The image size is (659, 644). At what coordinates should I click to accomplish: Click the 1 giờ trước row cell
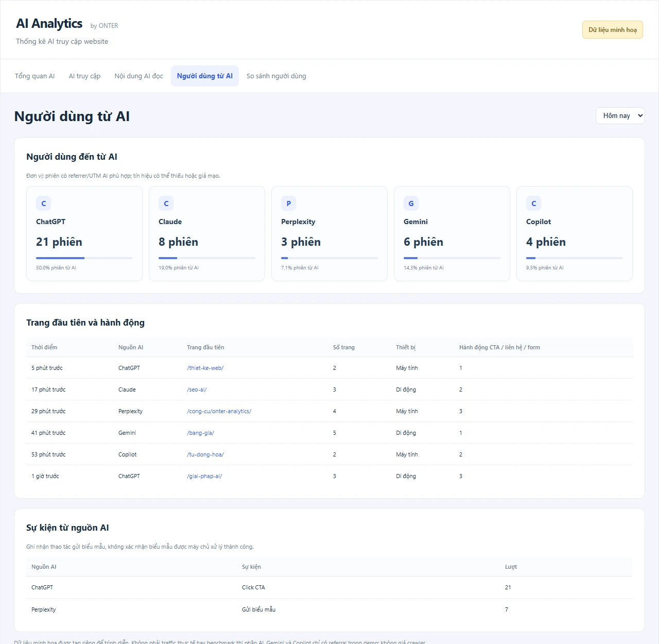click(45, 476)
